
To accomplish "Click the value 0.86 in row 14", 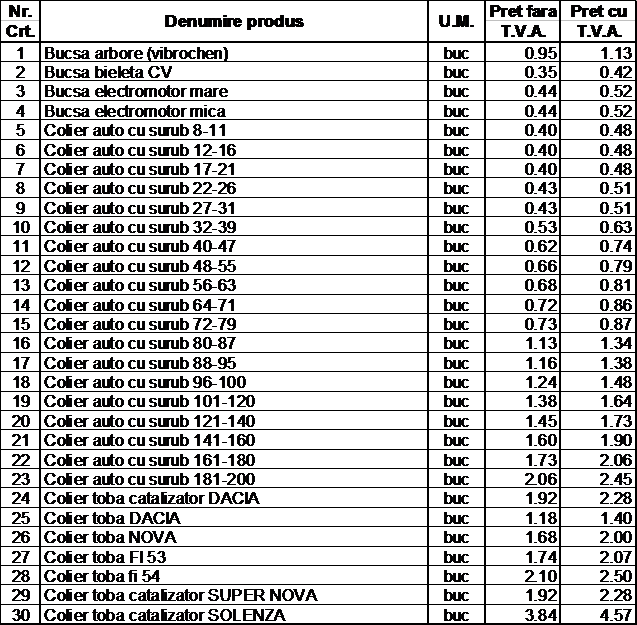I will (x=616, y=305).
